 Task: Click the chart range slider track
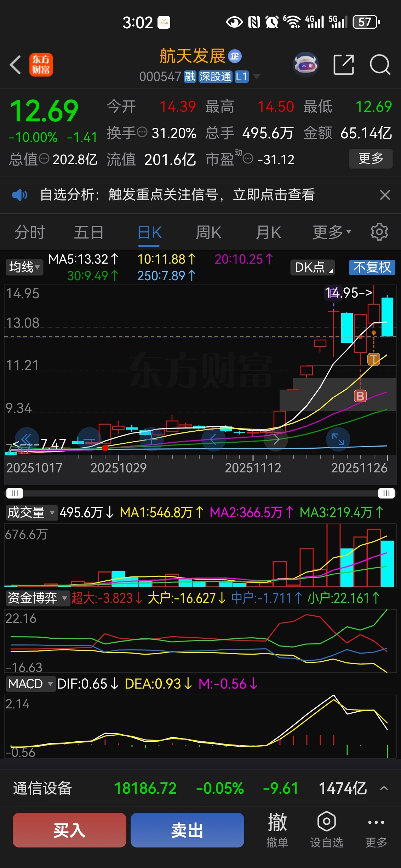(x=200, y=493)
